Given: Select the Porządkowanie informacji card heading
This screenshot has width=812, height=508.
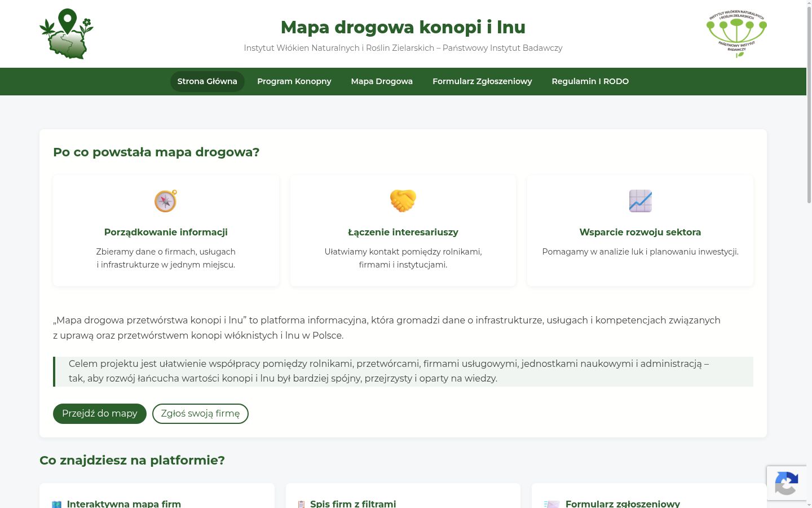Looking at the screenshot, I should (x=166, y=232).
